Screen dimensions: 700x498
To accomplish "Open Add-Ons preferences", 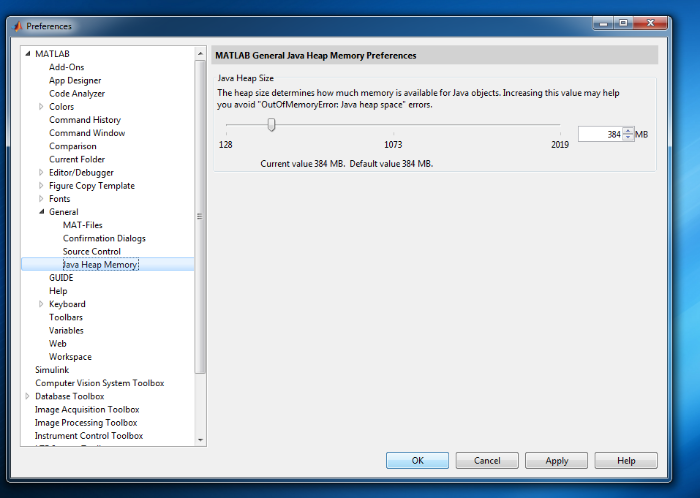I will [67, 67].
